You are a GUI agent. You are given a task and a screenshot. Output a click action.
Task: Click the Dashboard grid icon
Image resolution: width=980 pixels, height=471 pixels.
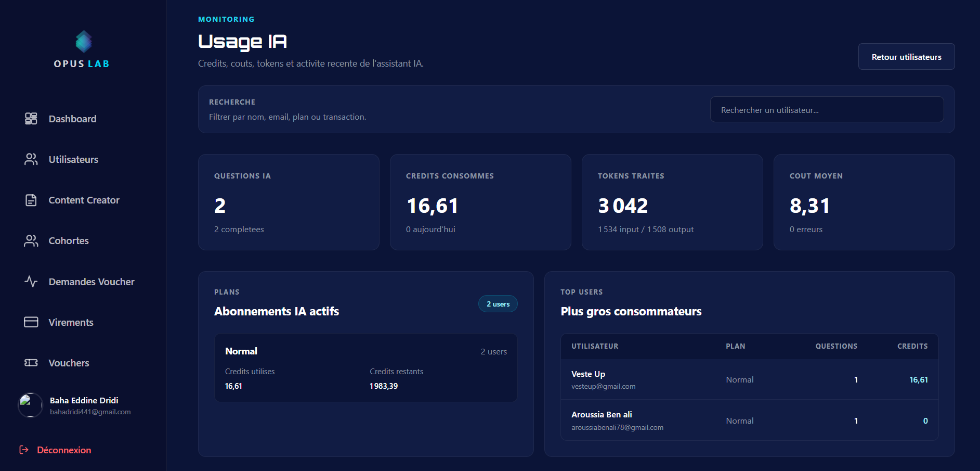tap(31, 119)
